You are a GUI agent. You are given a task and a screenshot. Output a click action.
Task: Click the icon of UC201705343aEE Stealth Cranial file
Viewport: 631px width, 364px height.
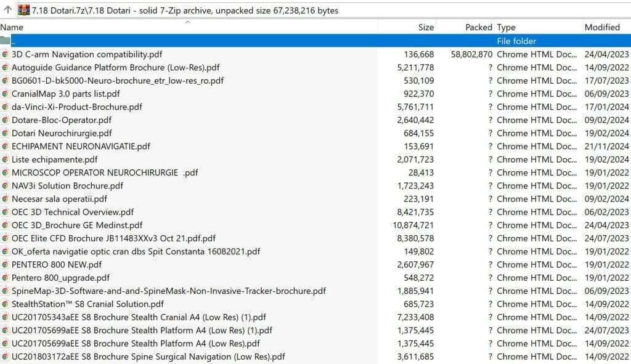[x=5, y=317]
